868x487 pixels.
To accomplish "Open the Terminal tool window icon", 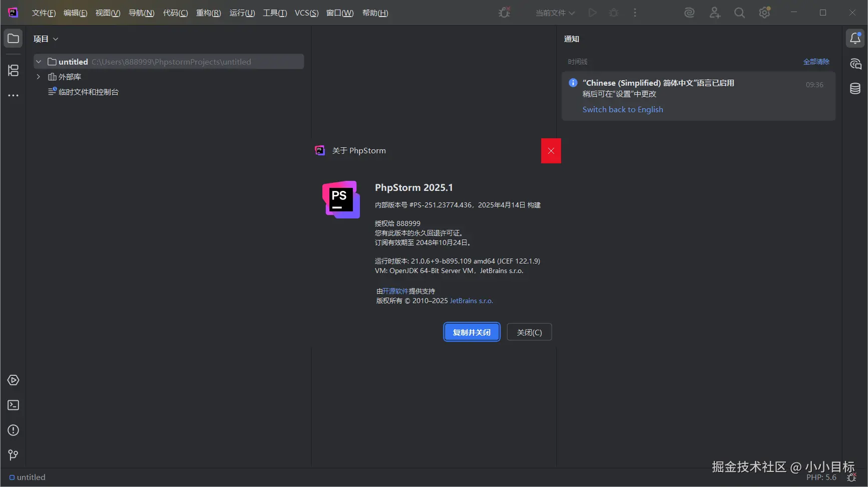I will click(14, 405).
